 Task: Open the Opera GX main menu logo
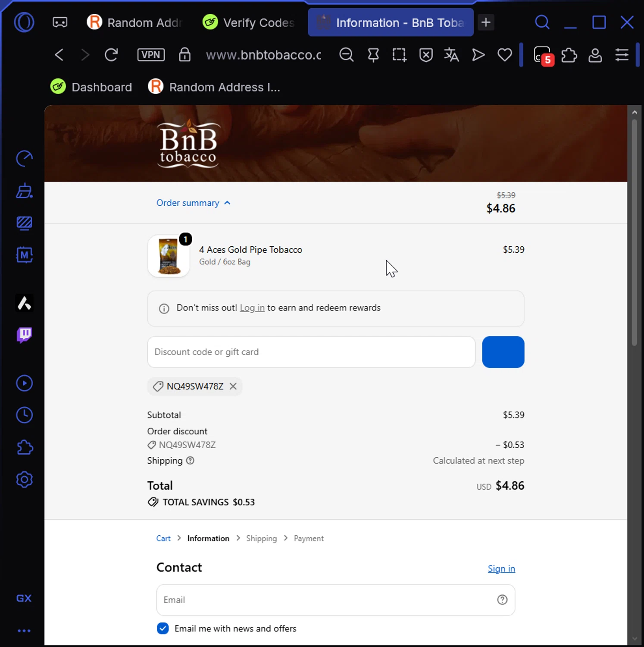pyautogui.click(x=24, y=22)
